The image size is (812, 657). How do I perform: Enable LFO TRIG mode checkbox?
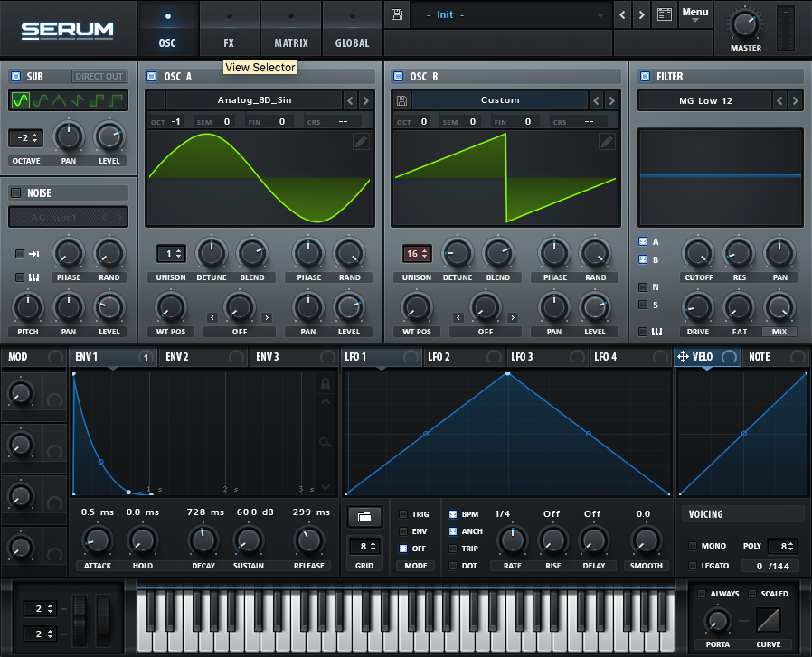coord(403,514)
